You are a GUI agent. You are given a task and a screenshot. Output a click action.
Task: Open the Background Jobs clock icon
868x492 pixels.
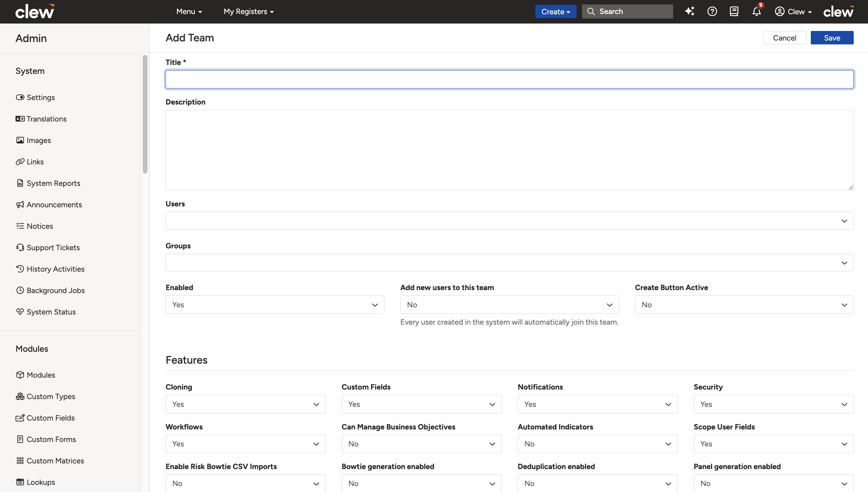coord(20,290)
